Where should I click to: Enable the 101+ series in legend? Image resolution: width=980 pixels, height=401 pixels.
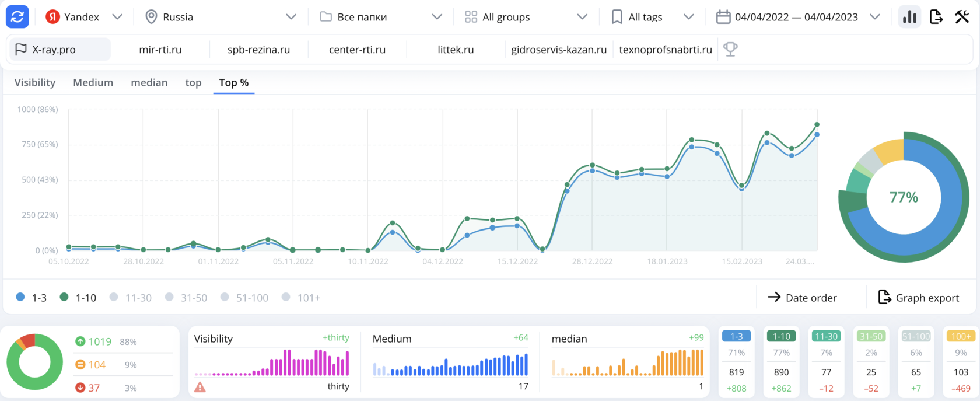[x=301, y=298]
